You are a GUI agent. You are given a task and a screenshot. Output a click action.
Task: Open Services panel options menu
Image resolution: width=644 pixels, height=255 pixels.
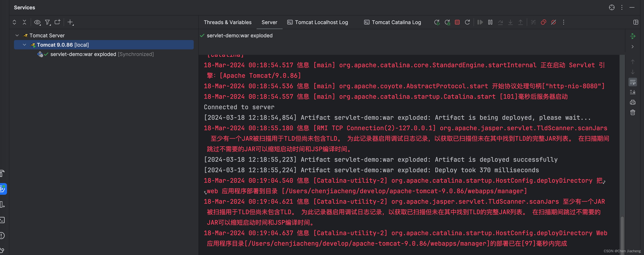click(x=621, y=8)
